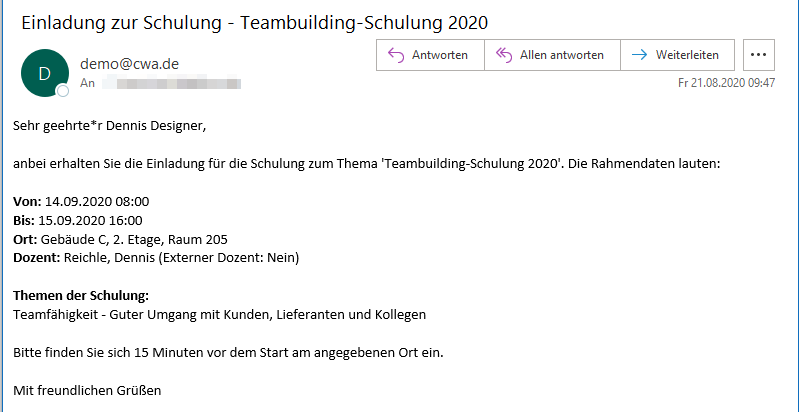Click the sender avatar with letter D

point(44,73)
